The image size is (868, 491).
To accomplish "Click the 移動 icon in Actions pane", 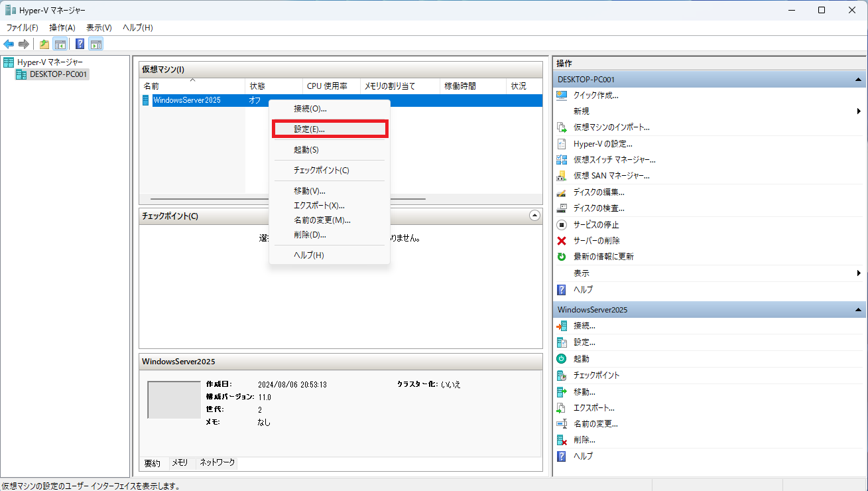I will pos(562,391).
